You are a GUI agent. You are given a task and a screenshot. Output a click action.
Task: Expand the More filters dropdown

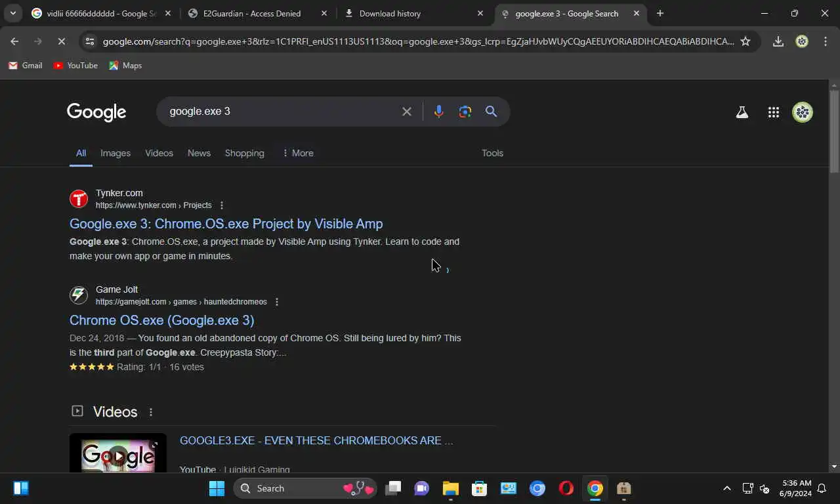(x=297, y=153)
